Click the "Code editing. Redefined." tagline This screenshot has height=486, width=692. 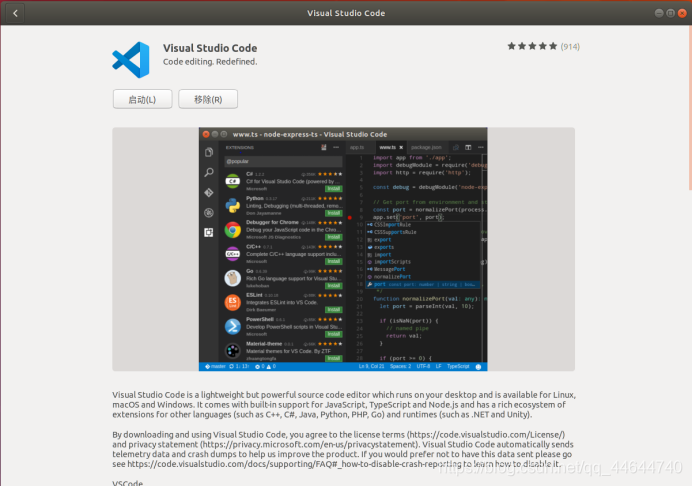pyautogui.click(x=210, y=62)
